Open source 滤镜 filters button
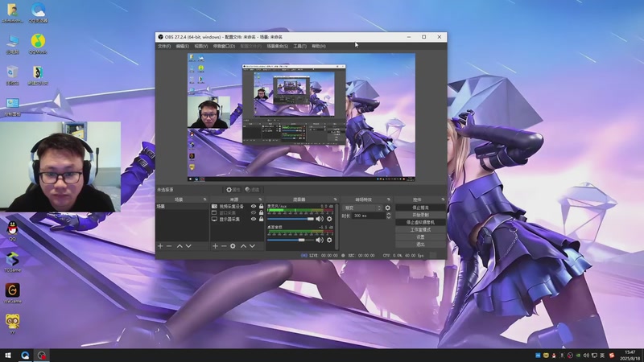 [252, 190]
